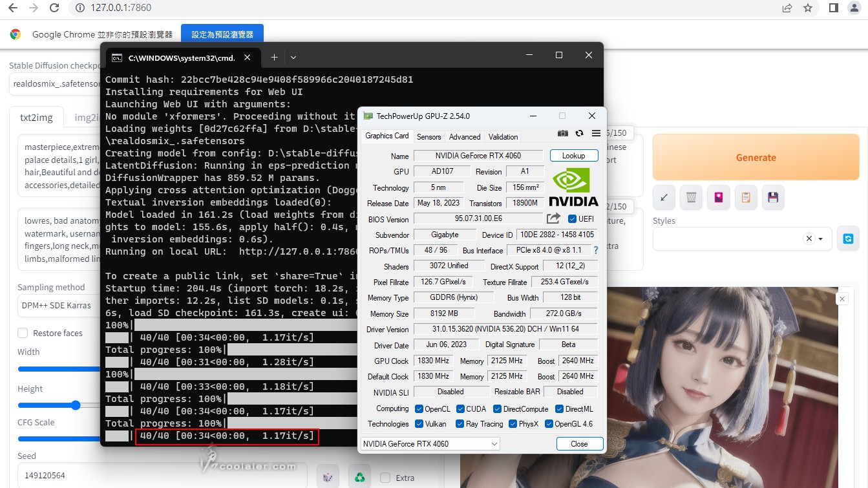Click the set as default browser button

pos(222,34)
